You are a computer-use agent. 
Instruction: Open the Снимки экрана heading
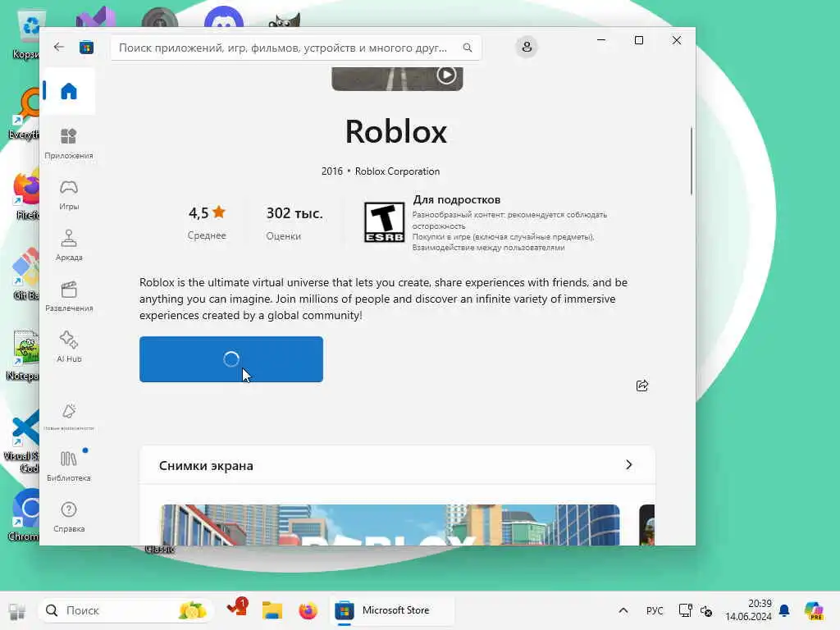pyautogui.click(x=206, y=466)
